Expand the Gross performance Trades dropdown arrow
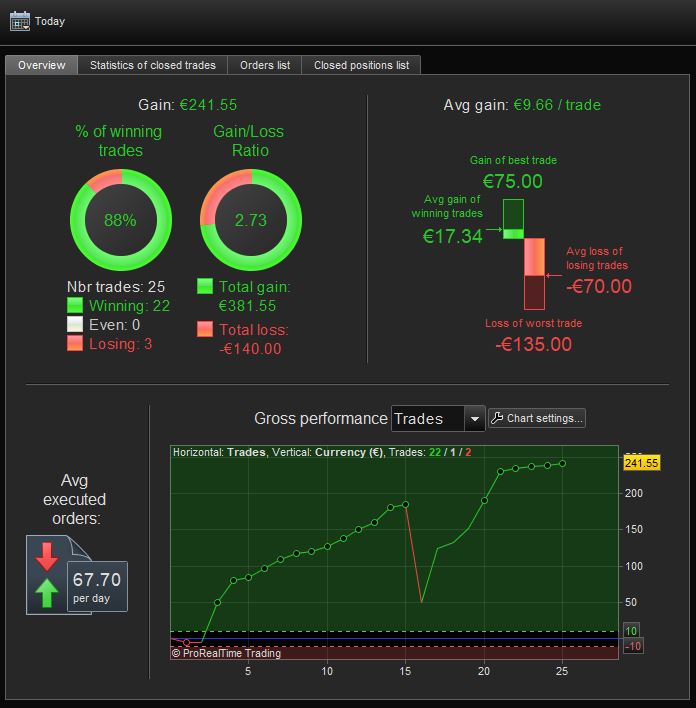 [474, 419]
